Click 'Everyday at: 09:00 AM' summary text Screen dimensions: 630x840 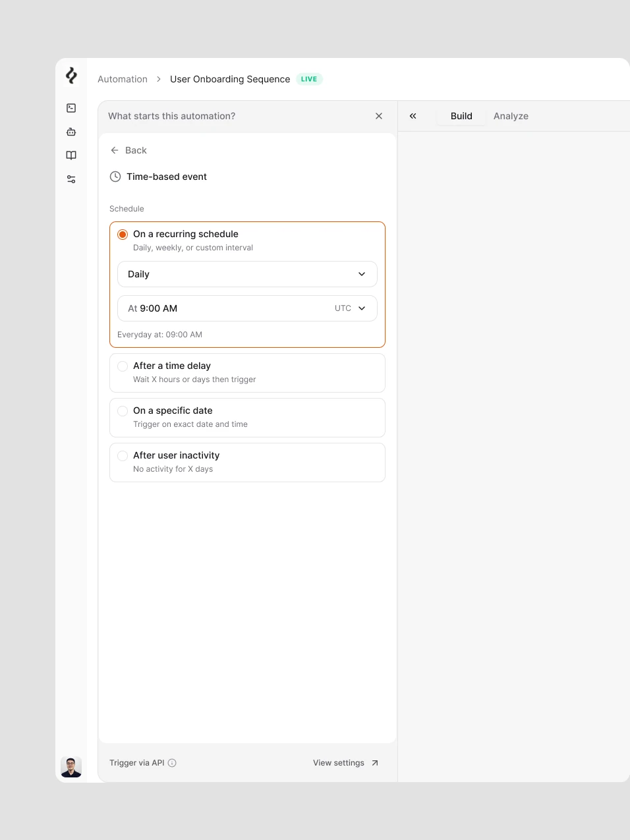159,335
